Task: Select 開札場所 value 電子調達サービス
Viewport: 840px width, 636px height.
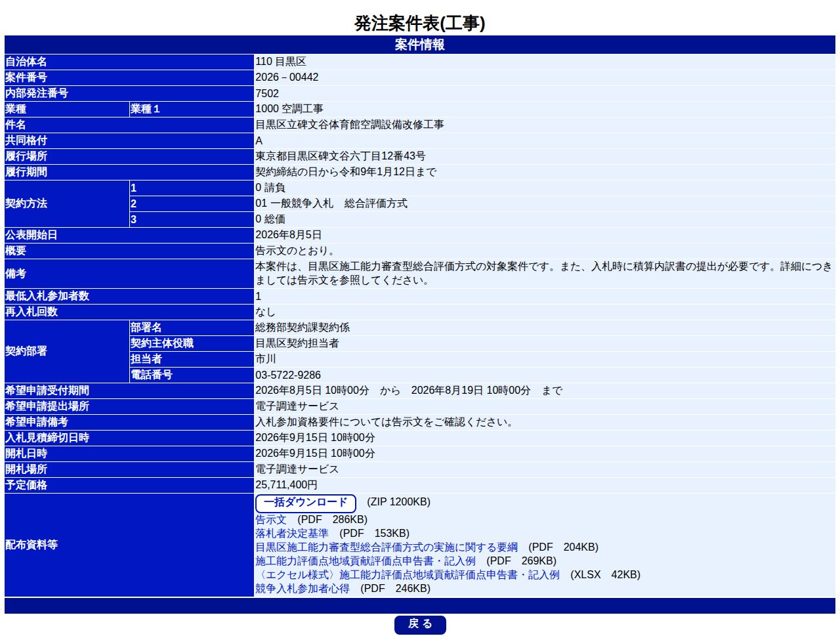Action: pos(297,469)
